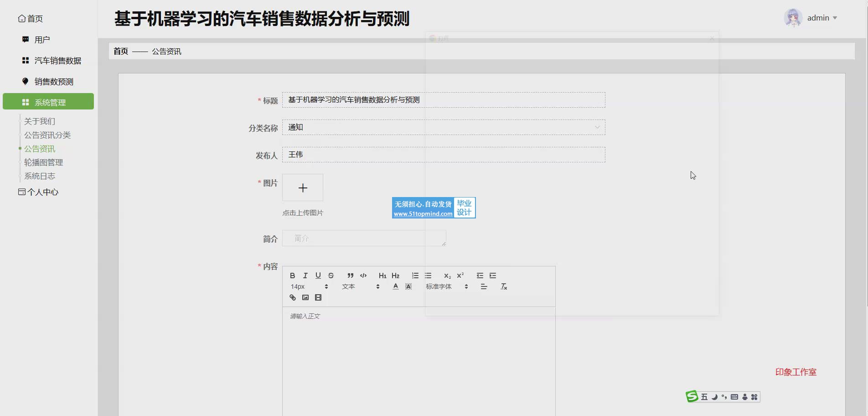Screen dimensions: 868x416
Task: Toggle italic formatting in the editor
Action: [x=305, y=276]
